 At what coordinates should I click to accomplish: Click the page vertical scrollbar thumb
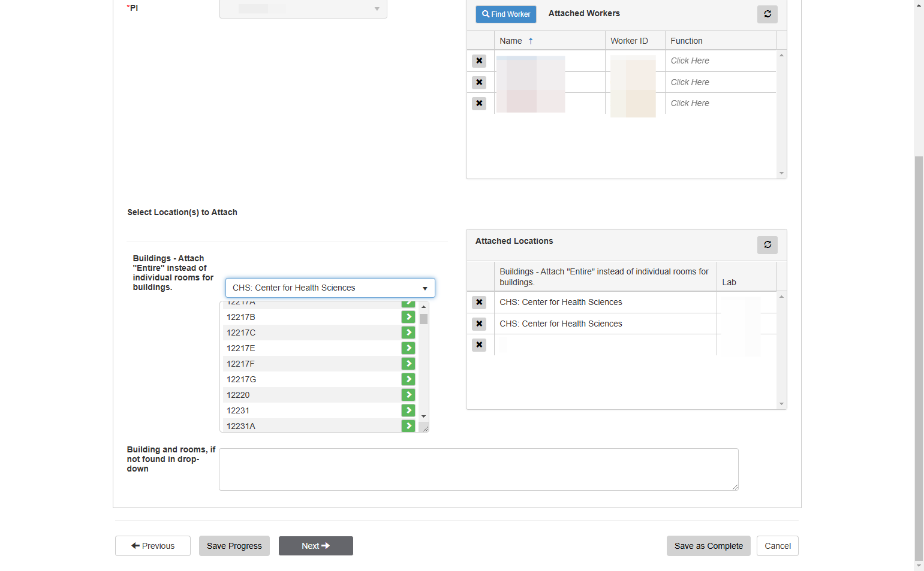(919, 358)
